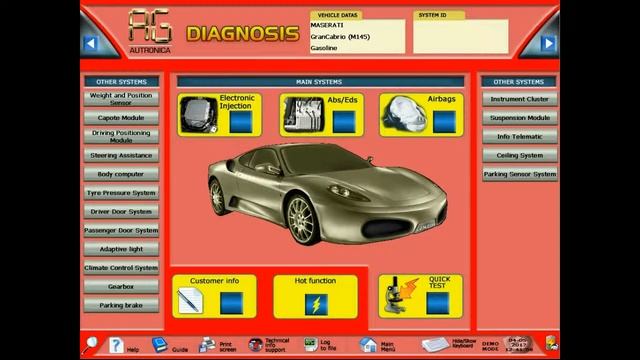Image resolution: width=640 pixels, height=360 pixels.
Task: Open Help from the bottom toolbar
Action: tap(124, 346)
